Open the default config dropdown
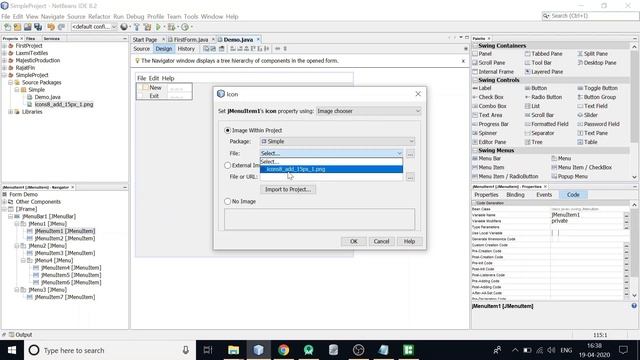The image size is (640, 360). tap(94, 27)
